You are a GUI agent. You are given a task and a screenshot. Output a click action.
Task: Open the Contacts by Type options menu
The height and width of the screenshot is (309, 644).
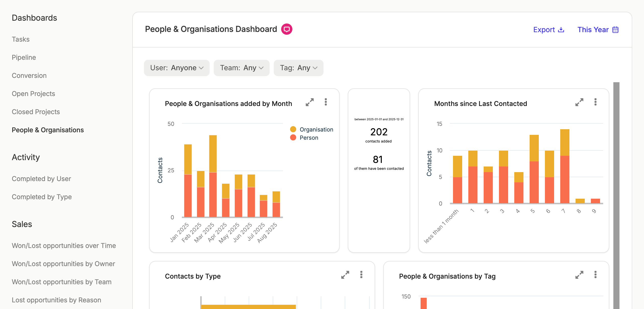[361, 275]
